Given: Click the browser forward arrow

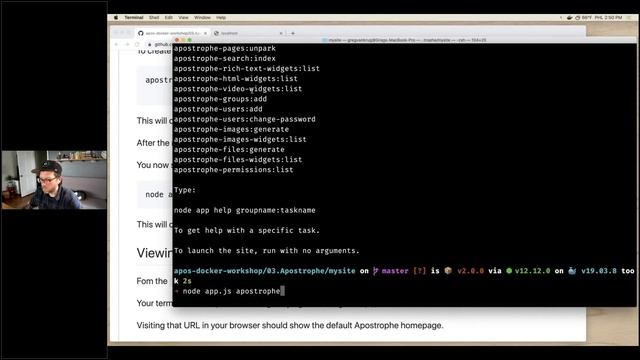Looking at the screenshot, I should (x=127, y=44).
